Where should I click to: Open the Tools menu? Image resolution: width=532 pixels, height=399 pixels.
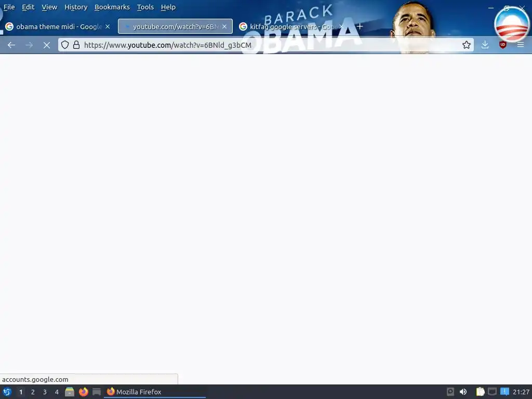pos(145,7)
